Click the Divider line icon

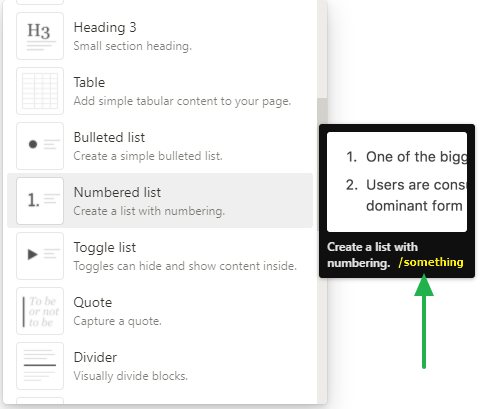tap(40, 366)
